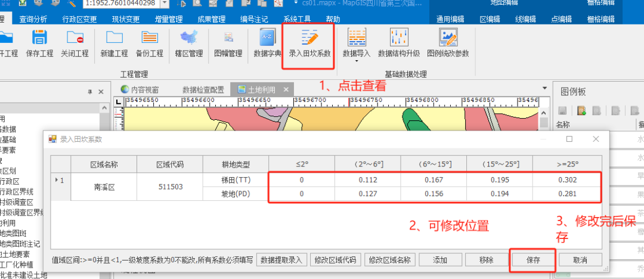
Task: Click the 保存 button in dialog
Action: pyautogui.click(x=533, y=260)
